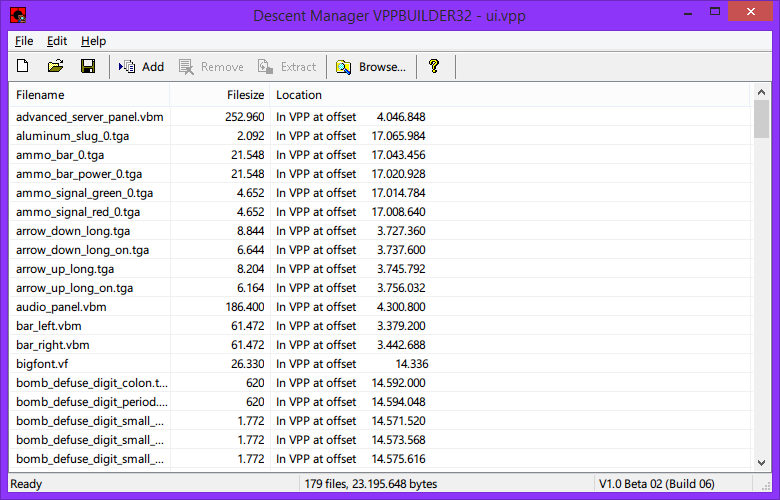This screenshot has height=500, width=780.
Task: Sort list by Filesize column header
Action: point(220,95)
